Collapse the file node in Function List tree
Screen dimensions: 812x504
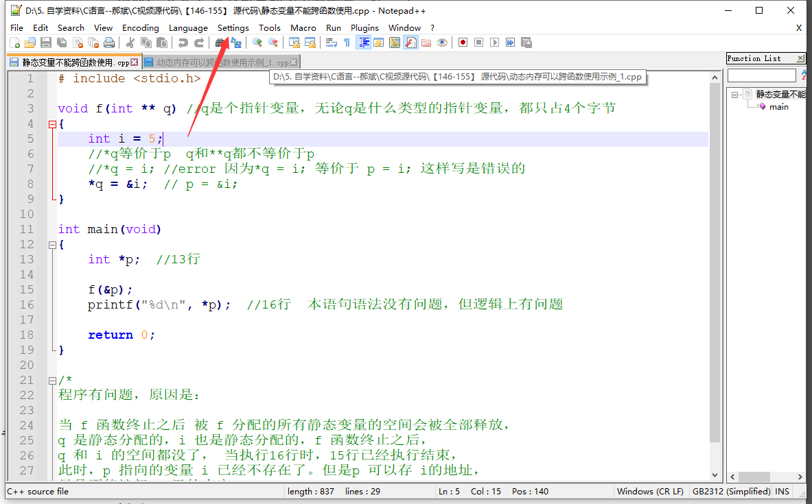[x=734, y=95]
